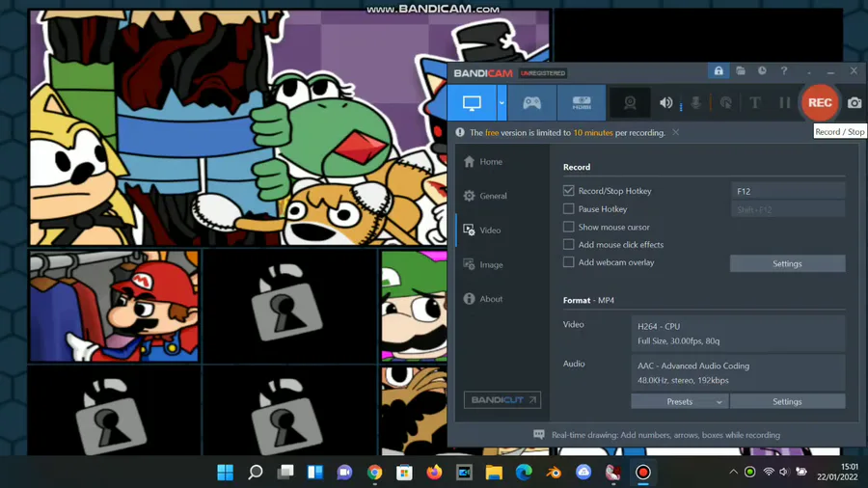Enable Add webcam overlay checkbox
Viewport: 868px width, 488px height.
pyautogui.click(x=568, y=262)
